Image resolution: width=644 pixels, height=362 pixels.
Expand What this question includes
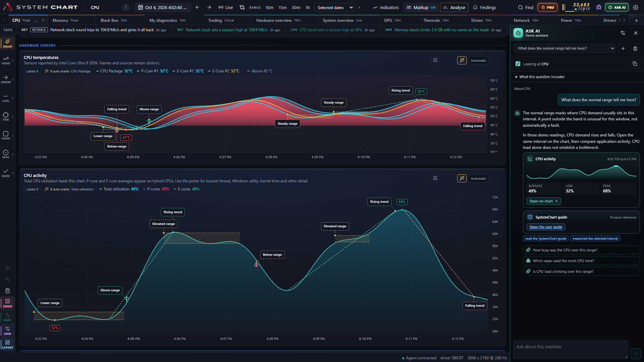click(x=540, y=77)
